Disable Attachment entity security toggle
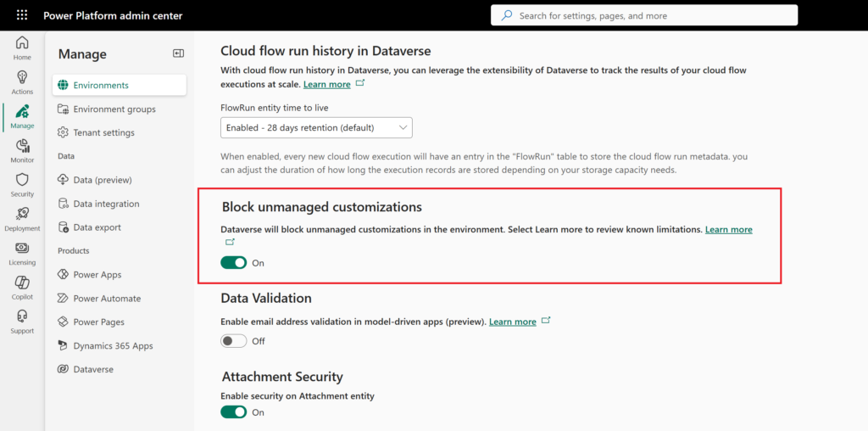This screenshot has width=868, height=431. click(x=234, y=412)
